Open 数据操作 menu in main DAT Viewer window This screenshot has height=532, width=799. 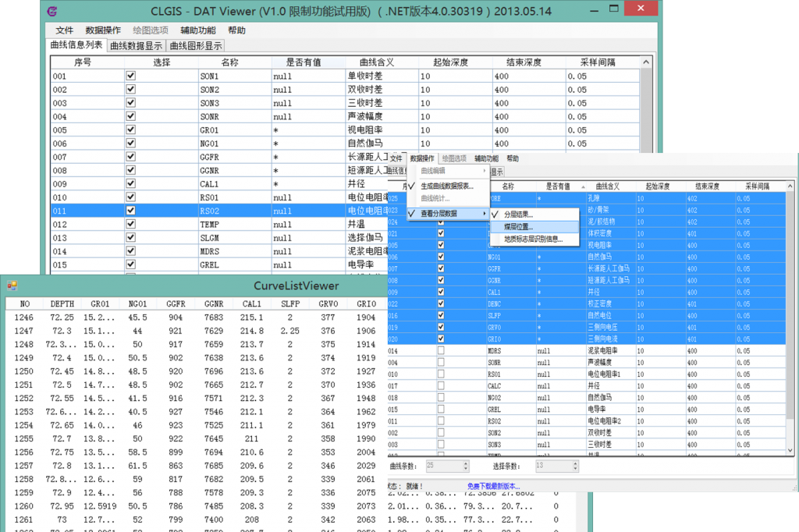click(x=103, y=30)
